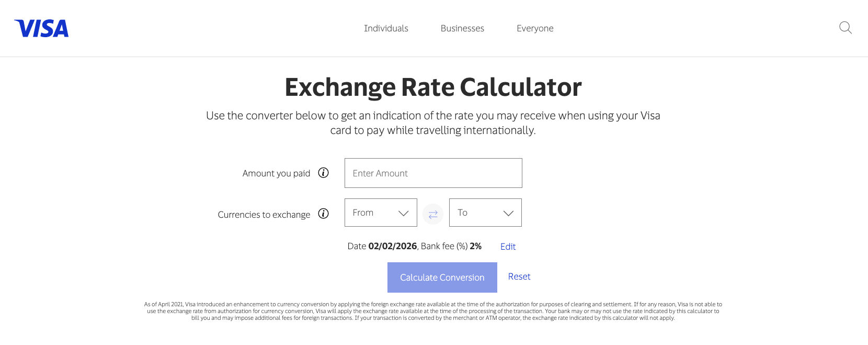Click the search icon in the header
Screen dimensions: 868x345
tap(845, 28)
